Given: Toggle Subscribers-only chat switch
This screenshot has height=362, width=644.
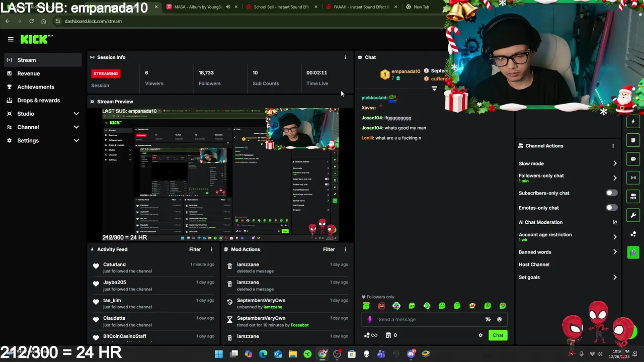Looking at the screenshot, I should click(611, 193).
